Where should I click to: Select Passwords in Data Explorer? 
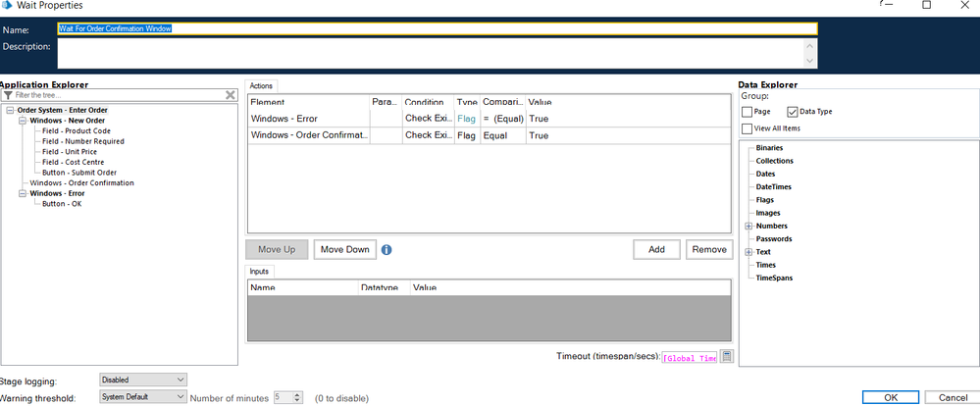[774, 239]
